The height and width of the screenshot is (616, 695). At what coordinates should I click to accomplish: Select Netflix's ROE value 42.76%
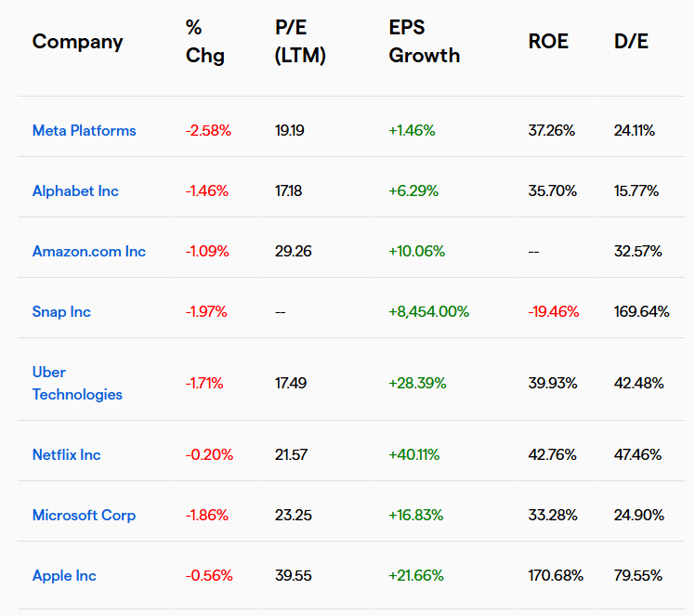tap(552, 454)
